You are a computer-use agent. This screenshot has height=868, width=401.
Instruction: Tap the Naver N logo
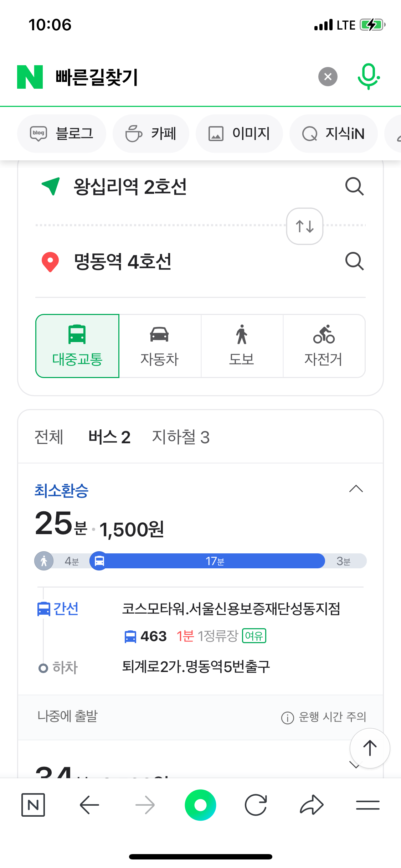click(30, 77)
